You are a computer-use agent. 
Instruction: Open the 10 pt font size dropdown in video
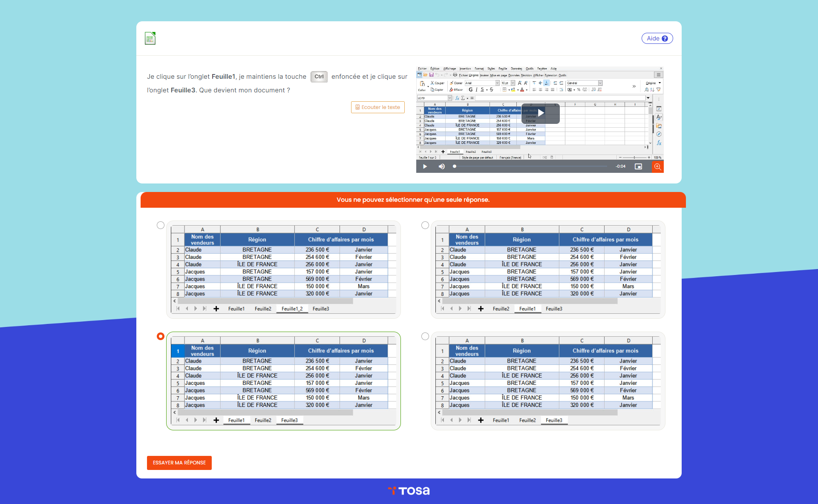pos(513,83)
